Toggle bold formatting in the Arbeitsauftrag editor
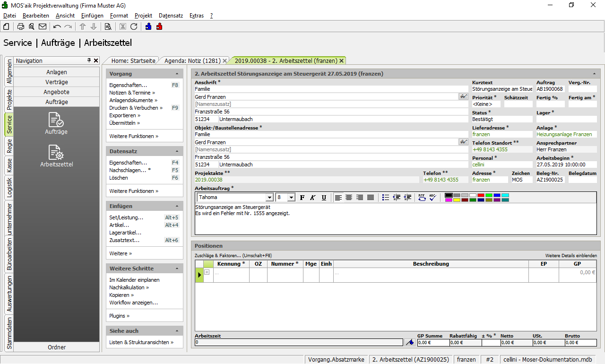The image size is (605, 364). [302, 198]
